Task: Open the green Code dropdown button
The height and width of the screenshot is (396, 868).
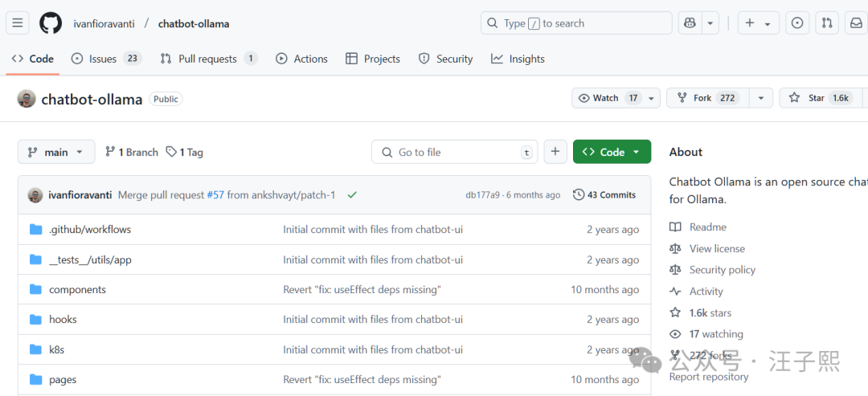Action: pyautogui.click(x=612, y=152)
